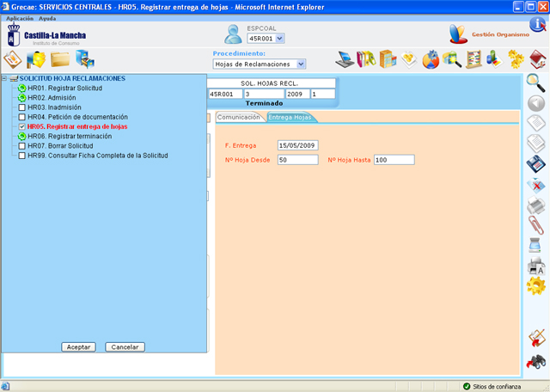550x392 pixels.
Task: Click the single document page icon
Action: pos(536,123)
